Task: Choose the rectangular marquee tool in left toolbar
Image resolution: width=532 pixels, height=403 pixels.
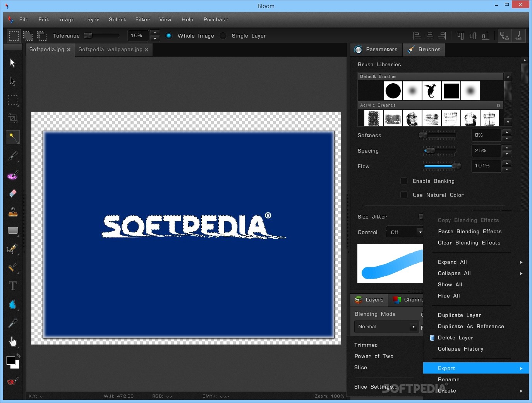Action: [x=13, y=100]
